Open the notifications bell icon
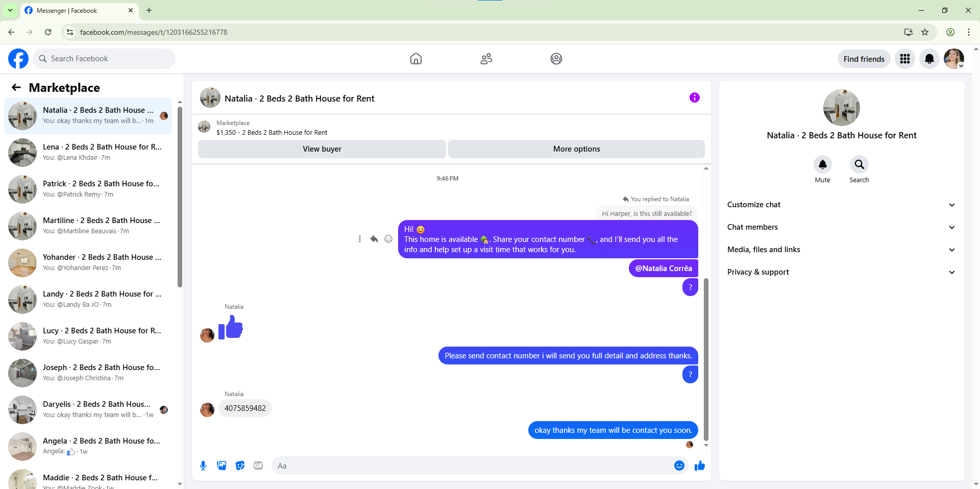Image resolution: width=980 pixels, height=489 pixels. coord(929,59)
